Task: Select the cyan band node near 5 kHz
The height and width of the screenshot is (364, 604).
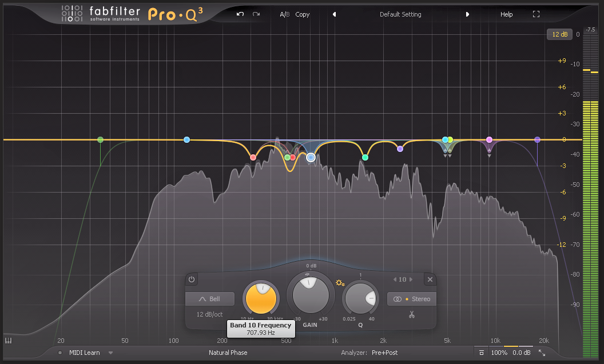Action: pos(445,139)
